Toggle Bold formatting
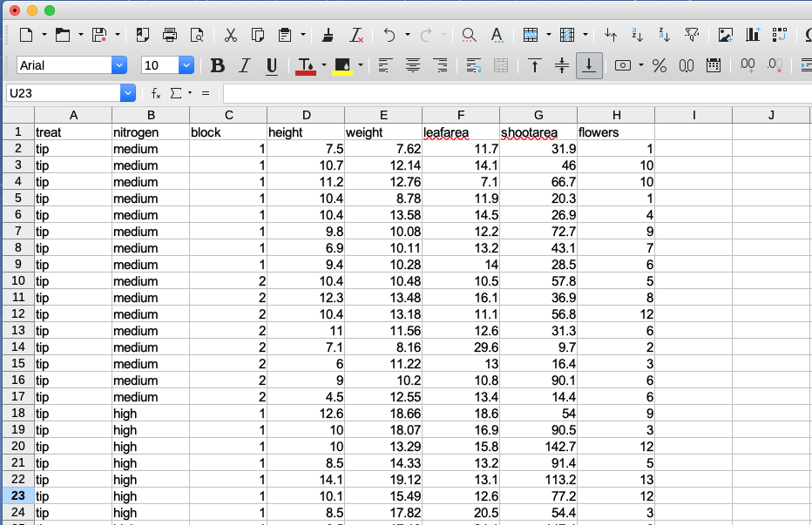 point(218,65)
